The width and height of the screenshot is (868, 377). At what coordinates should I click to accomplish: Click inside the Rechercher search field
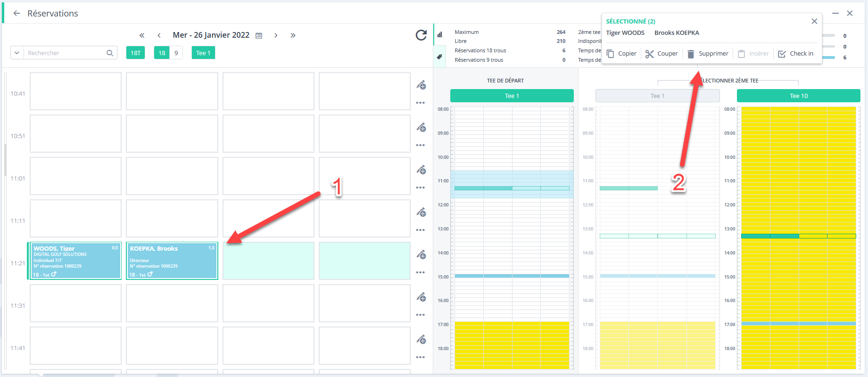pyautogui.click(x=65, y=53)
